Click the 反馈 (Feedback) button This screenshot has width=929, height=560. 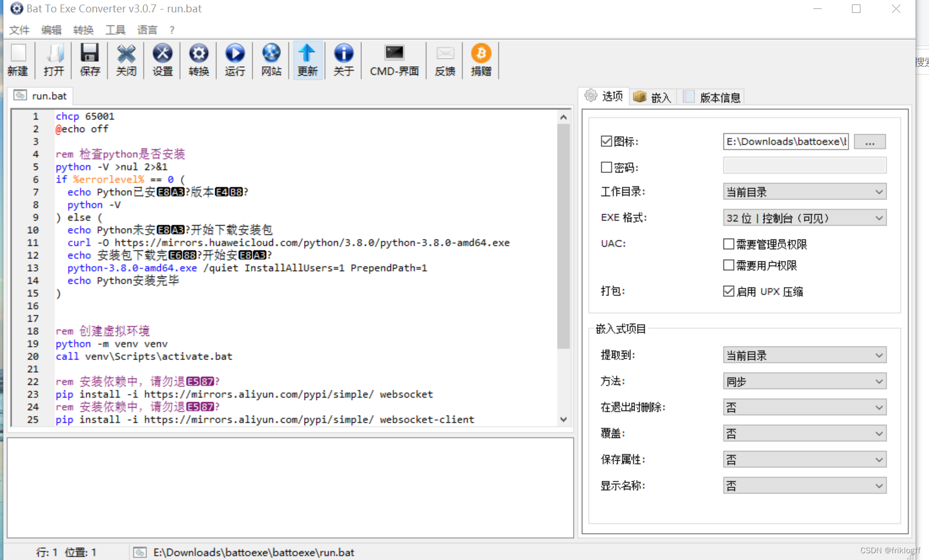[444, 60]
